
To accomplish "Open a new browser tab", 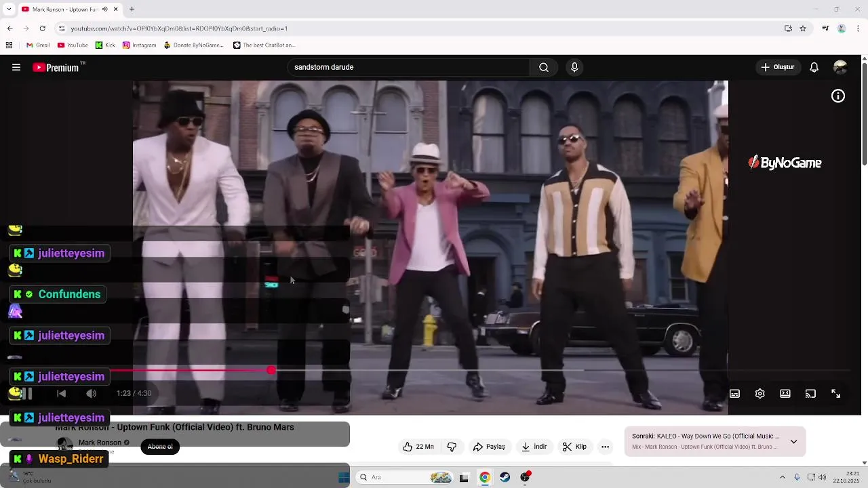I will point(132,9).
